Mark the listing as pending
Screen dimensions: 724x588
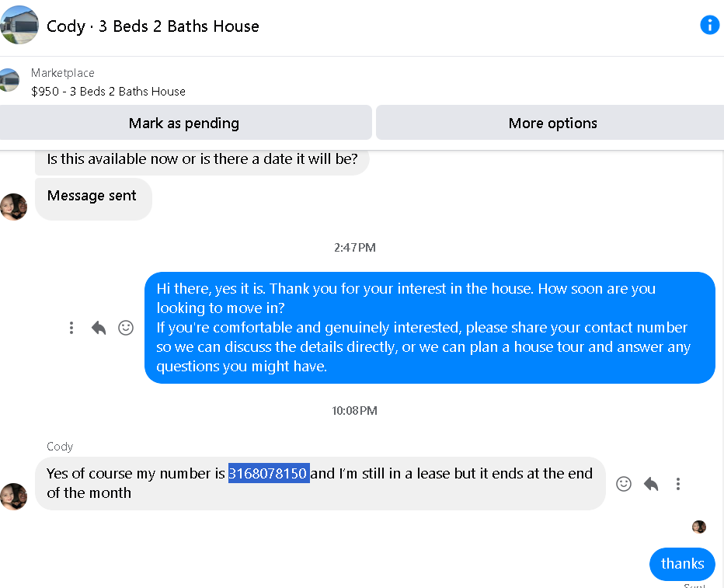click(x=185, y=123)
